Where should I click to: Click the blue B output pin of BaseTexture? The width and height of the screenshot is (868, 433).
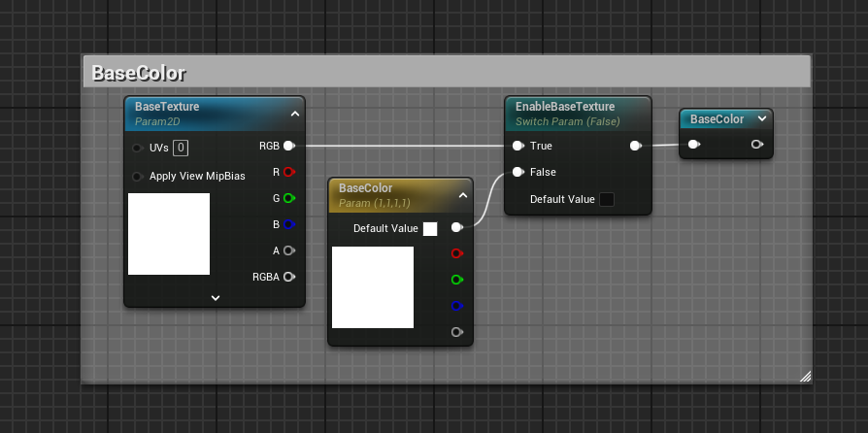(289, 224)
